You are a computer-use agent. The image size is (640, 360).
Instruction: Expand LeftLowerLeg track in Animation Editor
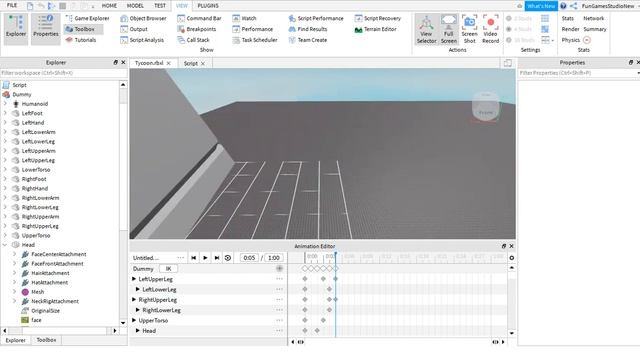pos(138,289)
